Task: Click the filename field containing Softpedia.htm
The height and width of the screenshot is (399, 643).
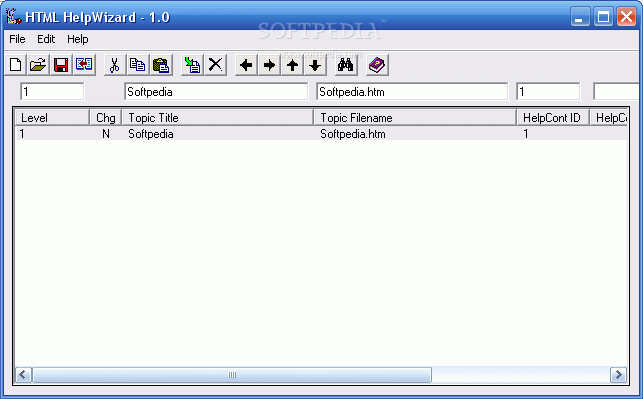Action: 412,91
